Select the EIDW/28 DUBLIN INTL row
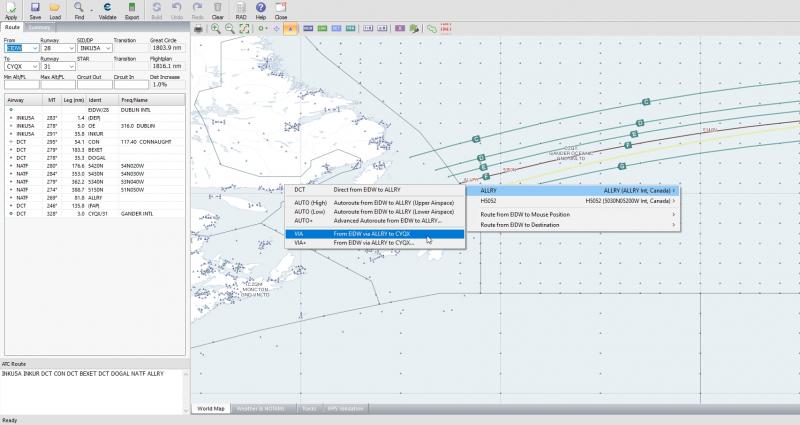 click(x=95, y=110)
